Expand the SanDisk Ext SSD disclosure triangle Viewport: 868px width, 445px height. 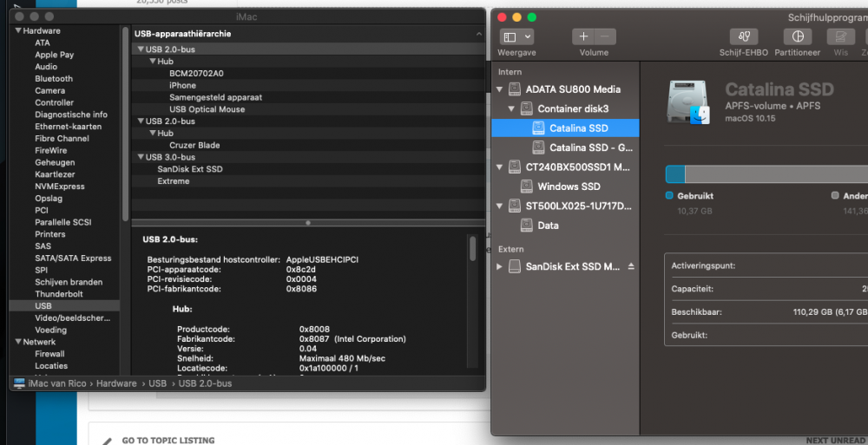tap(499, 266)
